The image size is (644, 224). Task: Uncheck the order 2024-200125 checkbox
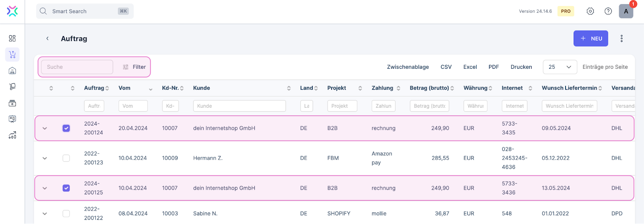(66, 188)
